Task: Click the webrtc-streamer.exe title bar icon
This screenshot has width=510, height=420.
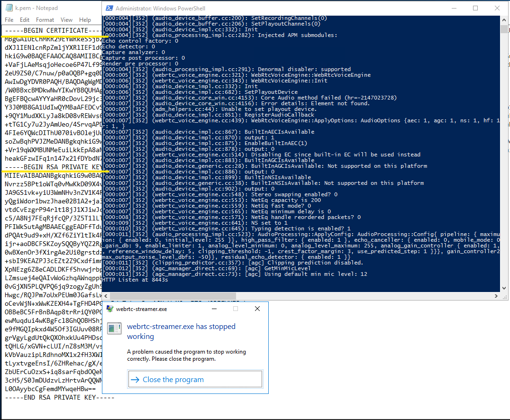Action: [110, 309]
